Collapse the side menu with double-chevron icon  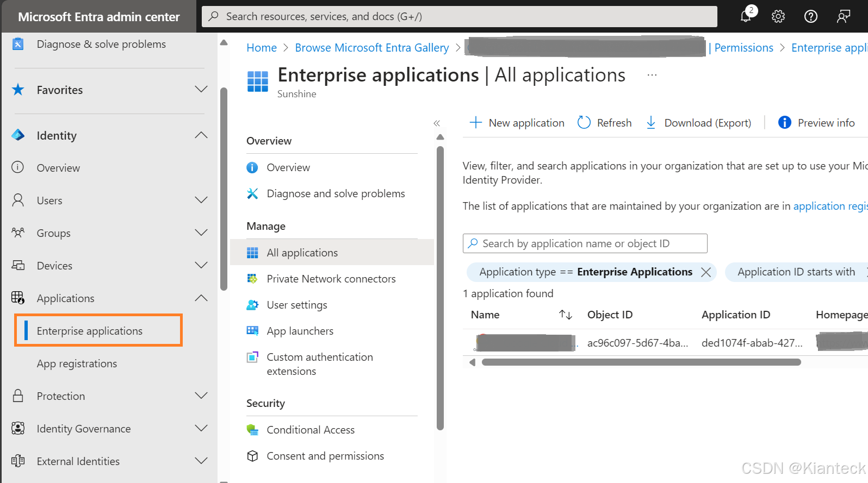click(x=437, y=123)
